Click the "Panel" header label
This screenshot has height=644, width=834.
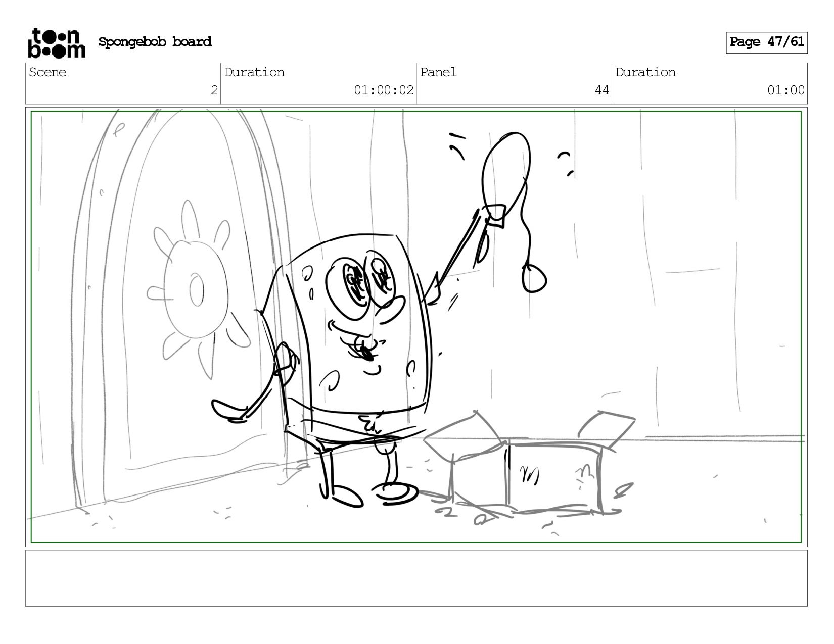pyautogui.click(x=438, y=73)
